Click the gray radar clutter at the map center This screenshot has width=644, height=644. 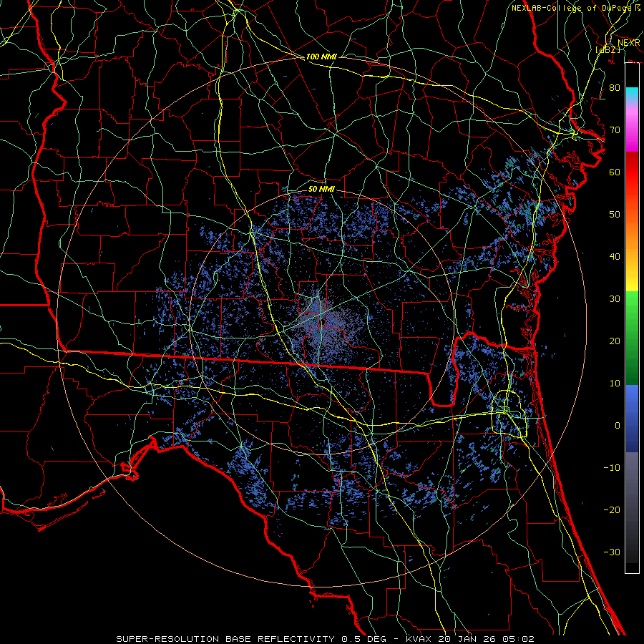[324, 324]
